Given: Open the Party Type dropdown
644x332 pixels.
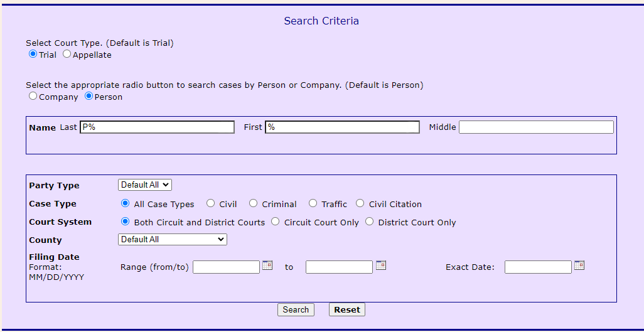Looking at the screenshot, I should coord(145,185).
